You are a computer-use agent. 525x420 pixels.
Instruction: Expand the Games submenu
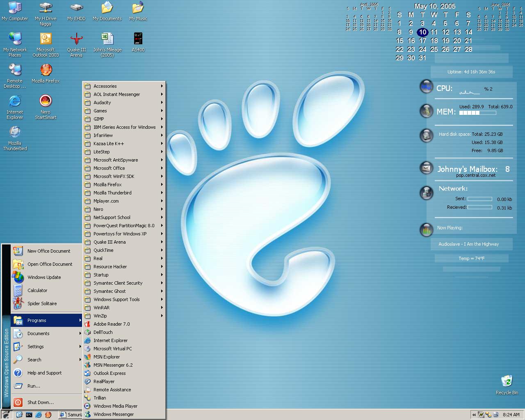click(124, 111)
